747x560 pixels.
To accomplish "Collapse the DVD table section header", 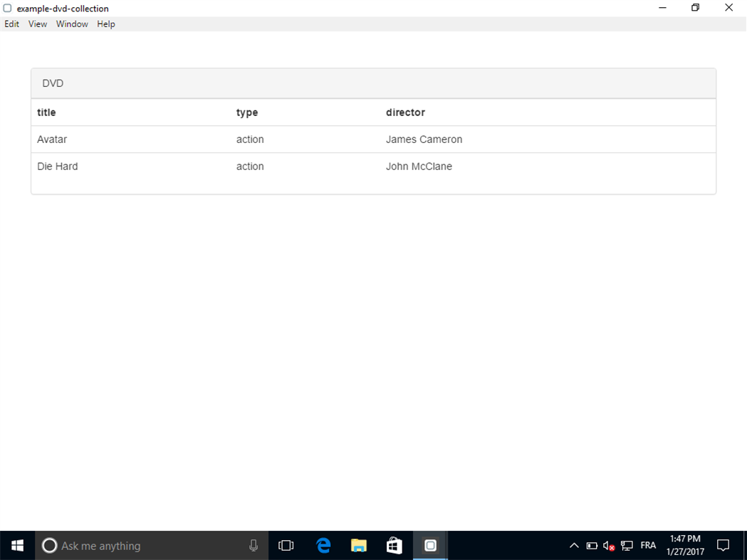I will (x=52, y=83).
